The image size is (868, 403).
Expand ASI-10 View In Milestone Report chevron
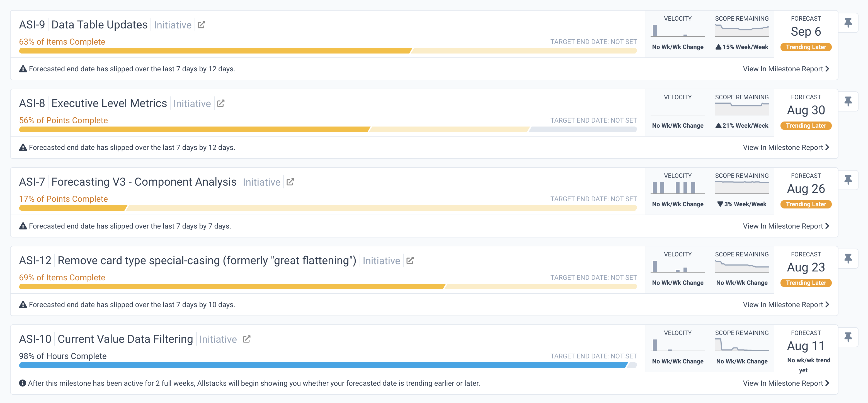click(x=828, y=383)
